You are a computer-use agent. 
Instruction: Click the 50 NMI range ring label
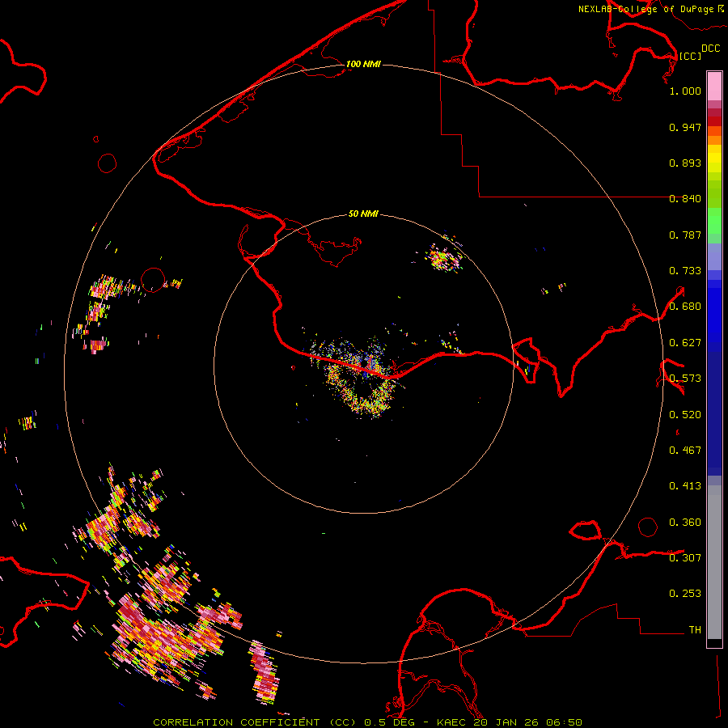coord(363,214)
